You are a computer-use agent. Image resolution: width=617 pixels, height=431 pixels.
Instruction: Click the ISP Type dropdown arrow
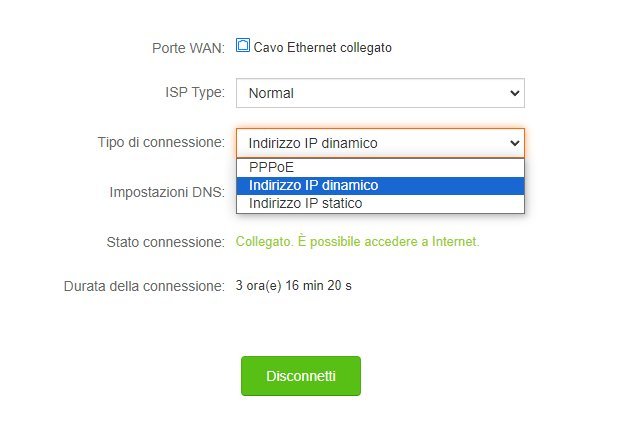[515, 94]
